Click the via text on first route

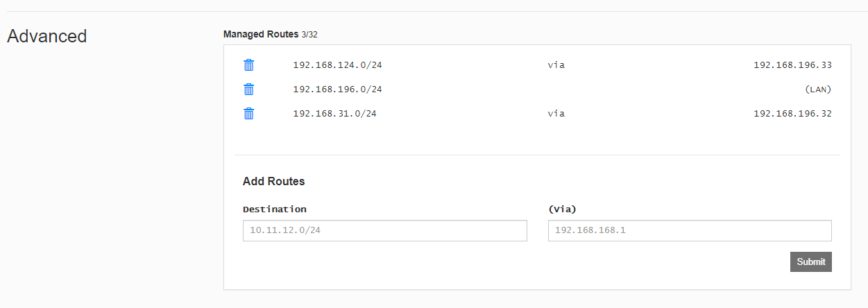tap(556, 65)
